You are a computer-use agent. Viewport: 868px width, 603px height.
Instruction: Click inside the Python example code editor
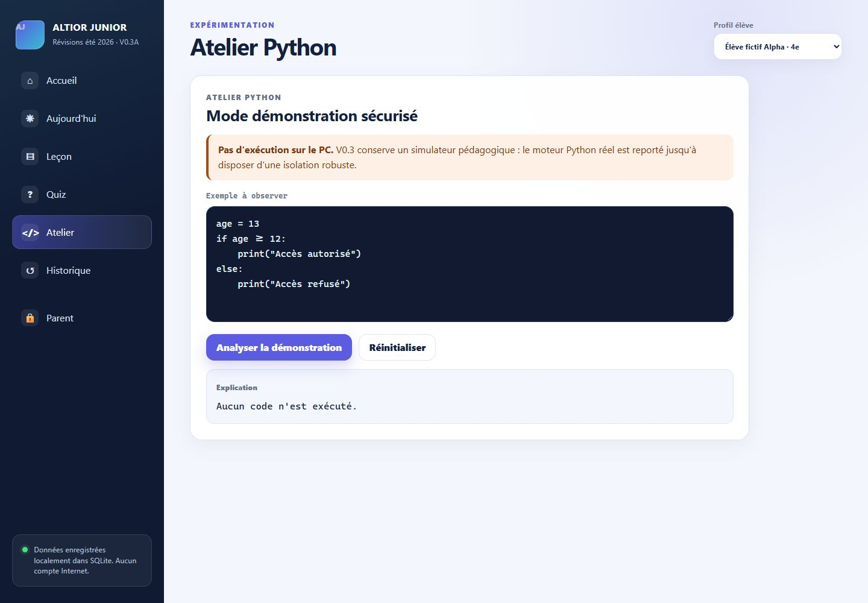point(470,264)
